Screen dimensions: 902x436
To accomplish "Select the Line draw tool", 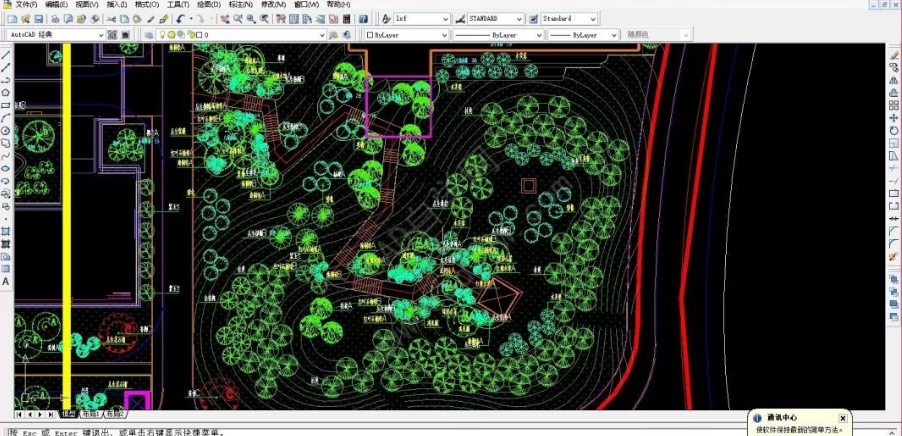I will (6, 55).
